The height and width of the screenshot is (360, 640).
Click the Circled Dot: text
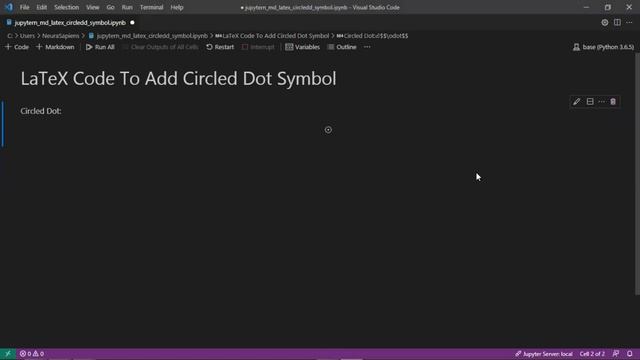click(41, 111)
